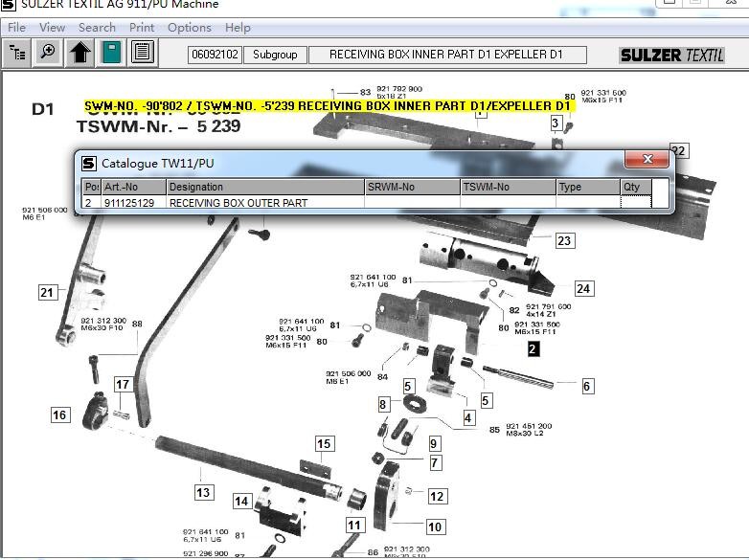
Task: Select part number 13 in diagram
Action: point(203,492)
